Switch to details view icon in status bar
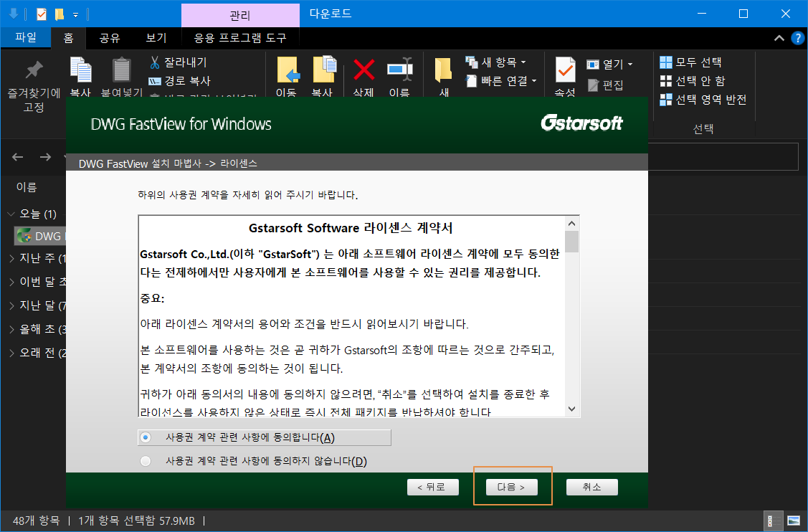Viewport: 808px width, 532px height. pyautogui.click(x=773, y=521)
